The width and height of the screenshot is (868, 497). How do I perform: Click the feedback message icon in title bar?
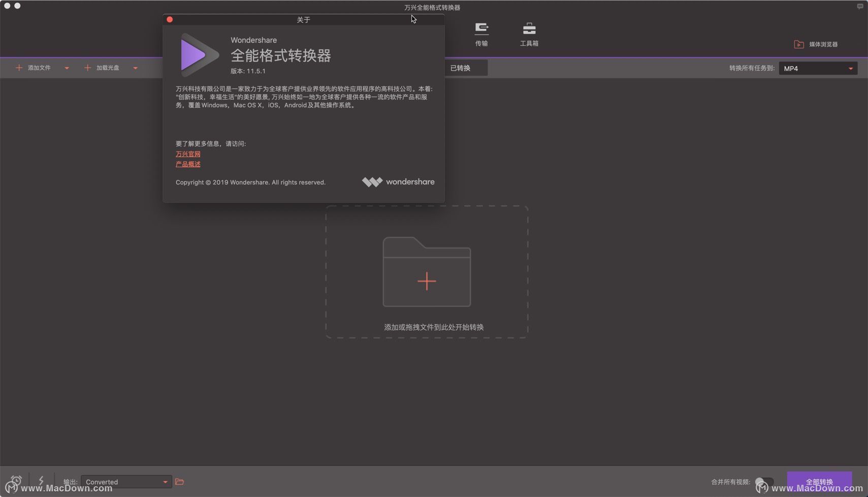(860, 7)
